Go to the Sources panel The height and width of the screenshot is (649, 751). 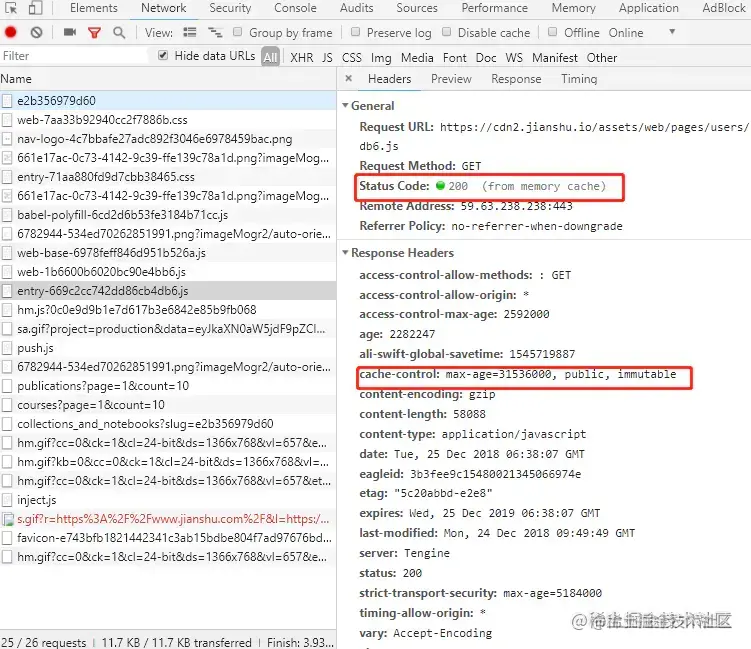point(417,8)
